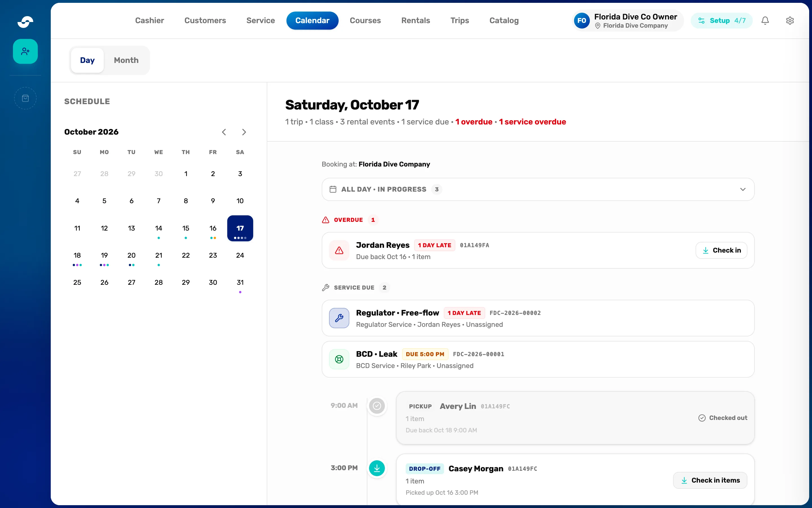Click the 3:00 PM drop-off timeline marker
Image resolution: width=812 pixels, height=508 pixels.
[x=377, y=468]
